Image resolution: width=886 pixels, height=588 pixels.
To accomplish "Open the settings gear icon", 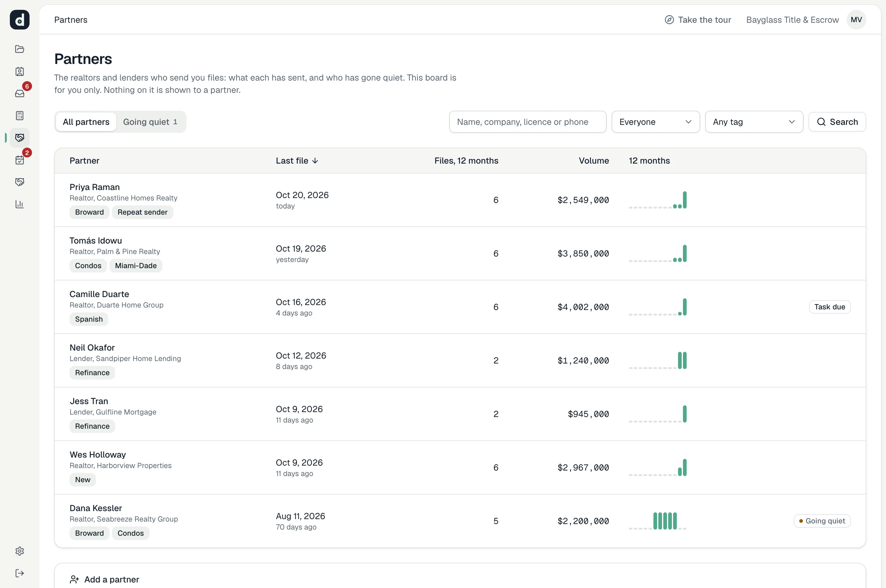I will pyautogui.click(x=19, y=551).
